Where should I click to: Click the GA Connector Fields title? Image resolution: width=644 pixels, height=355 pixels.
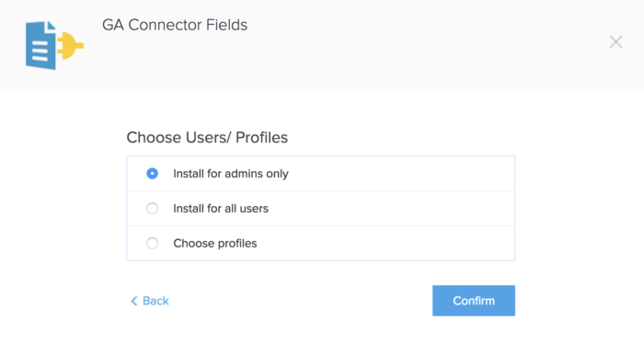(175, 25)
